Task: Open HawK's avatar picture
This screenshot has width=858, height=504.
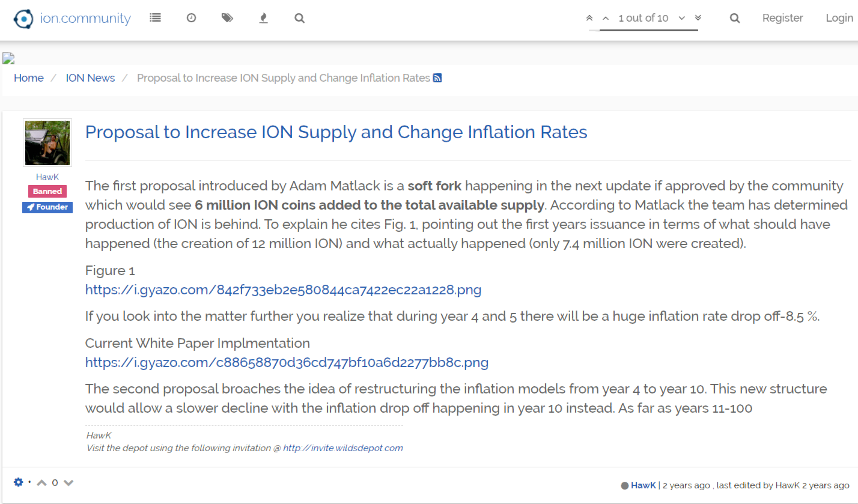Action: [x=47, y=142]
